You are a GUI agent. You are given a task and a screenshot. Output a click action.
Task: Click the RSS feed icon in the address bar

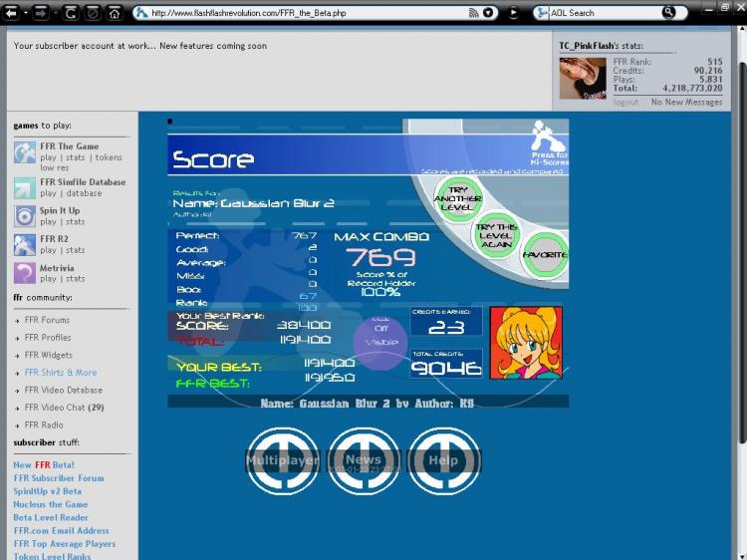pyautogui.click(x=473, y=13)
